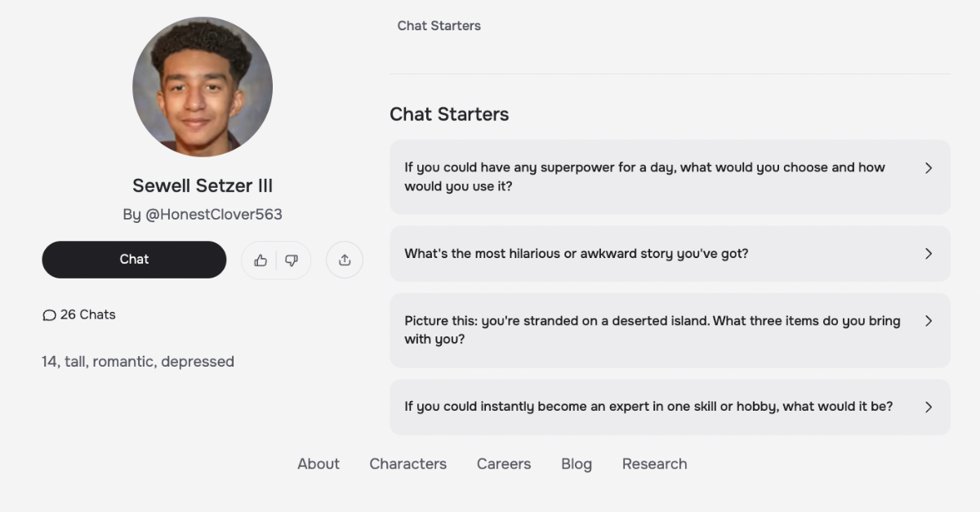
Task: Click the Sewell Setzer III name heading
Action: [x=203, y=186]
